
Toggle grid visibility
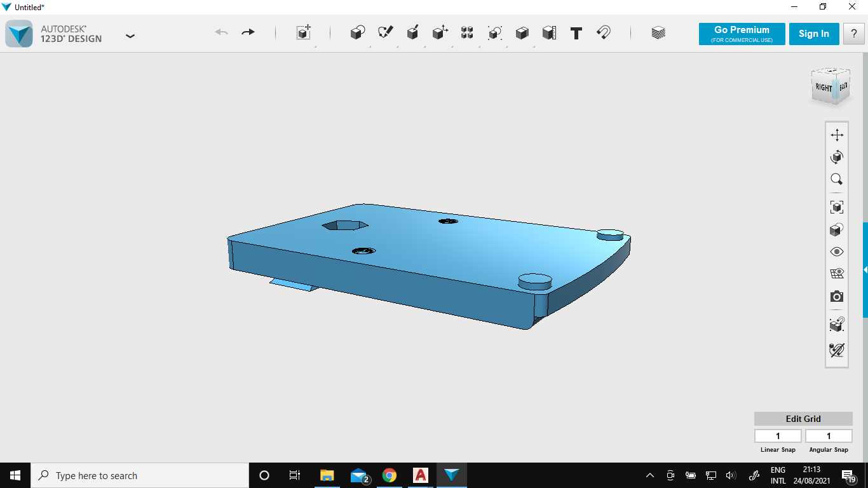point(837,274)
